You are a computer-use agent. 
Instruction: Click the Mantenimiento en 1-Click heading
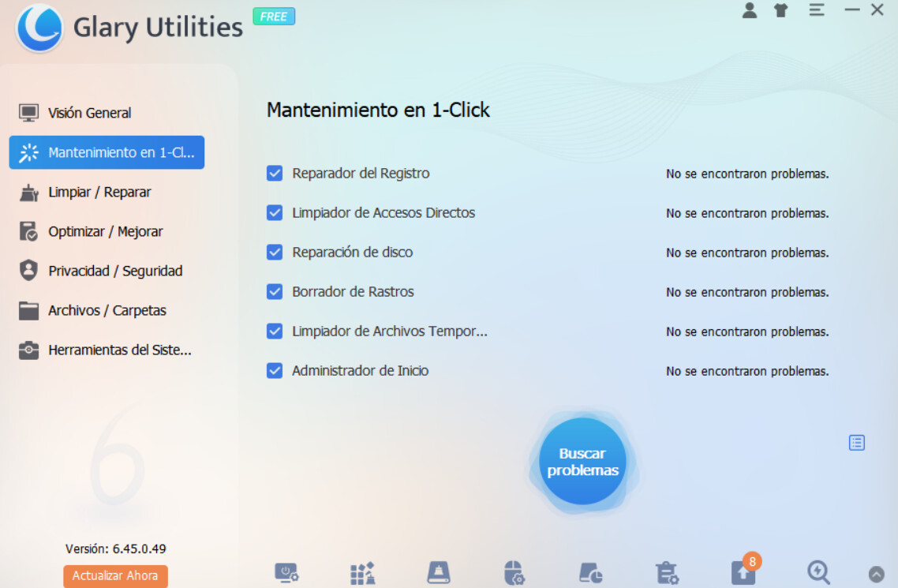coord(378,110)
